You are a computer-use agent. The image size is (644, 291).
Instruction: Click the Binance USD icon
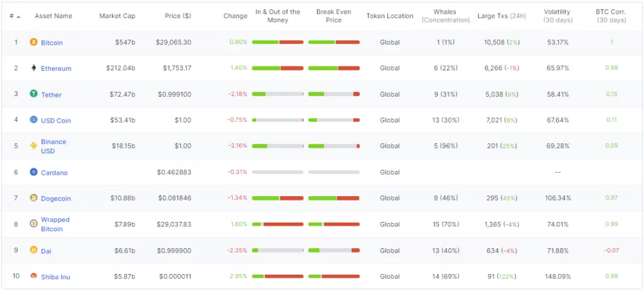tap(34, 146)
